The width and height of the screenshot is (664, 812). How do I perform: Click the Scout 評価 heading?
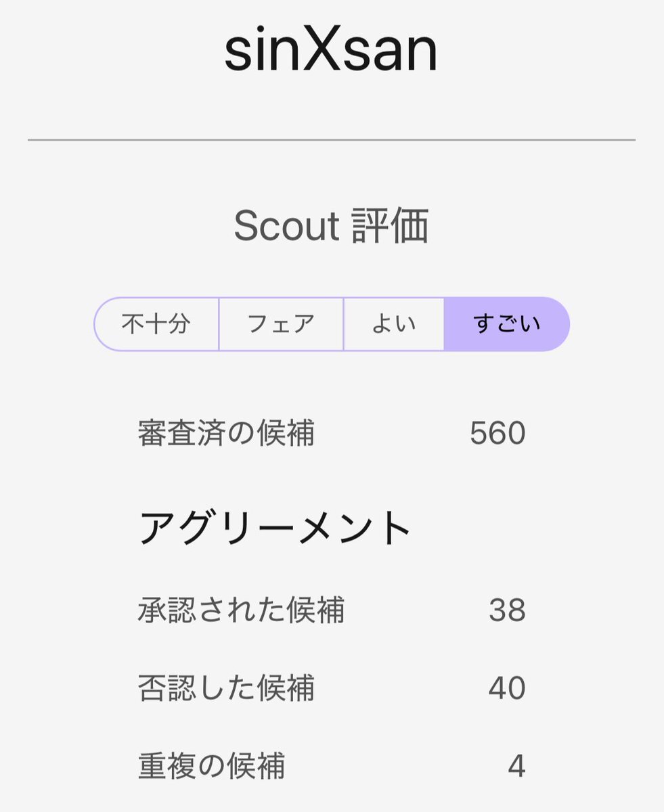pyautogui.click(x=331, y=226)
